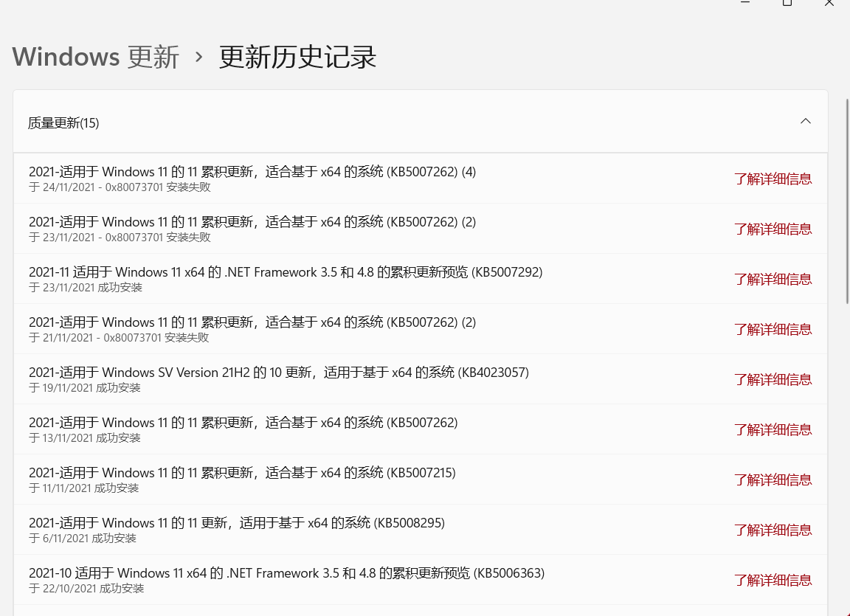The height and width of the screenshot is (616, 850).
Task: Open 了解详细信息 for KB5007292 .NET update
Action: tap(773, 279)
